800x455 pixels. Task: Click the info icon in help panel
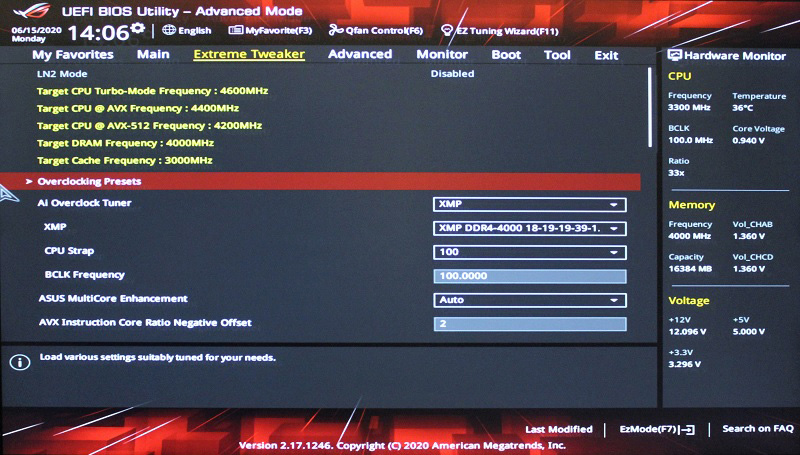(20, 363)
